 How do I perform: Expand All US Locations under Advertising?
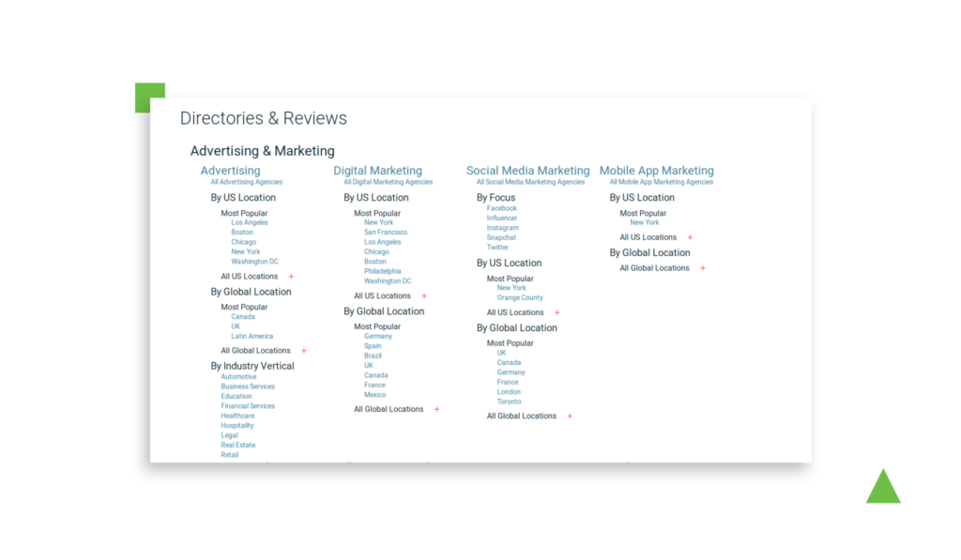click(x=291, y=277)
